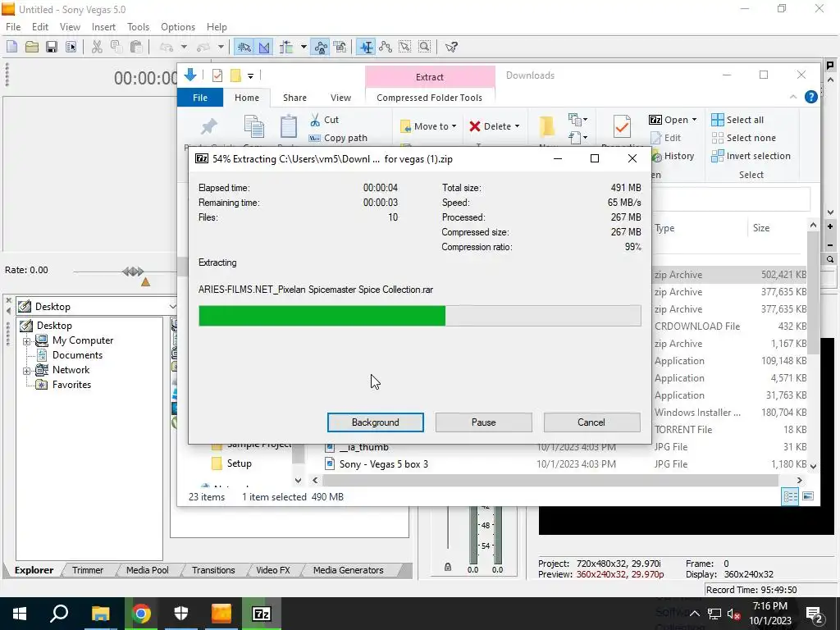Click the Windows Start button

point(20,614)
